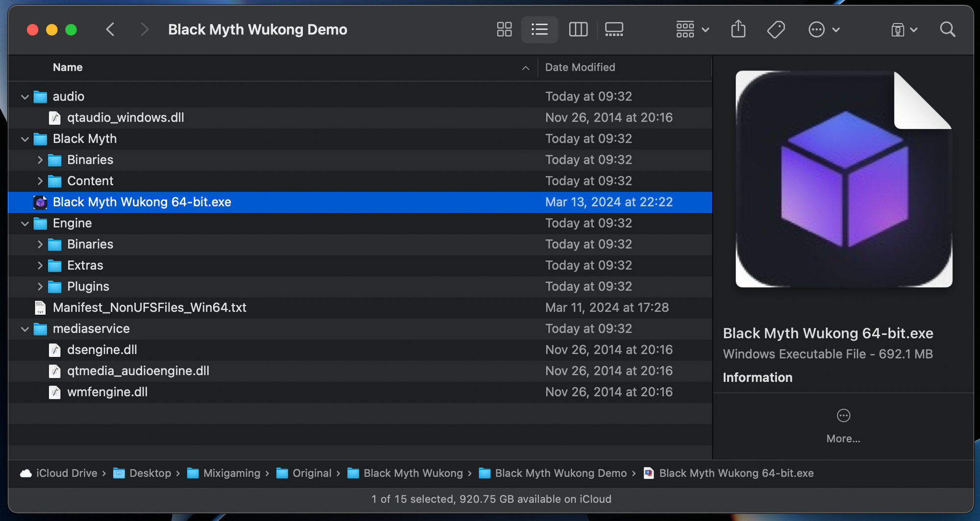Open the Group By dropdown in toolbar

point(692,29)
